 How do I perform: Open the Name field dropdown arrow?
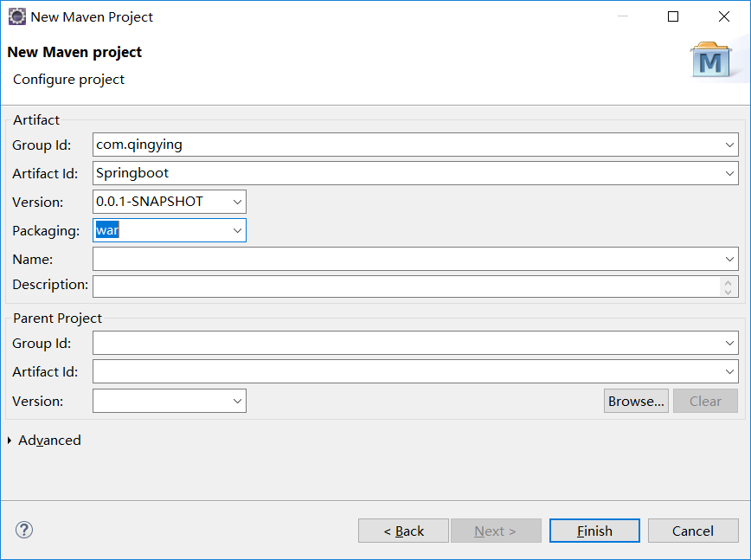(729, 259)
